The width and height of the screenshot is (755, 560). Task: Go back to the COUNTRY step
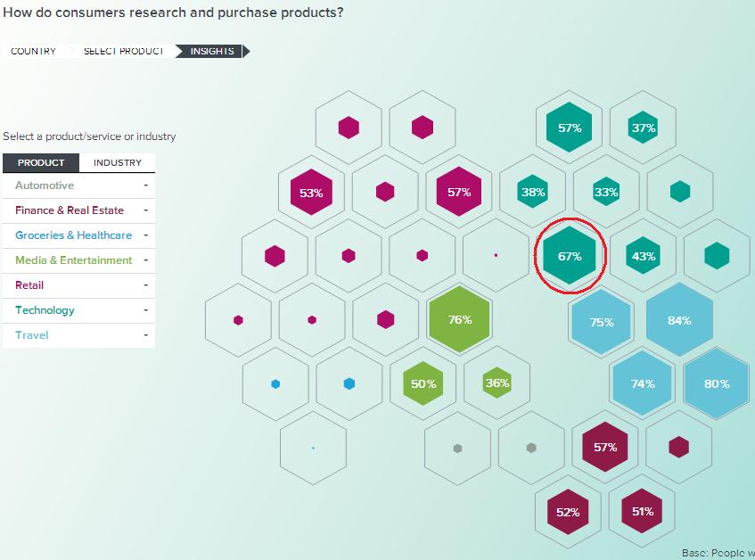click(x=33, y=51)
